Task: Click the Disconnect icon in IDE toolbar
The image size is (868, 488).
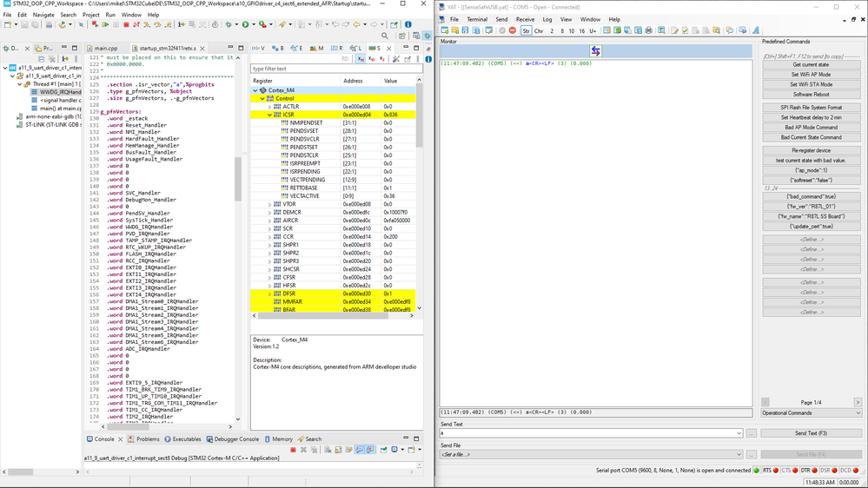Action: (136, 24)
